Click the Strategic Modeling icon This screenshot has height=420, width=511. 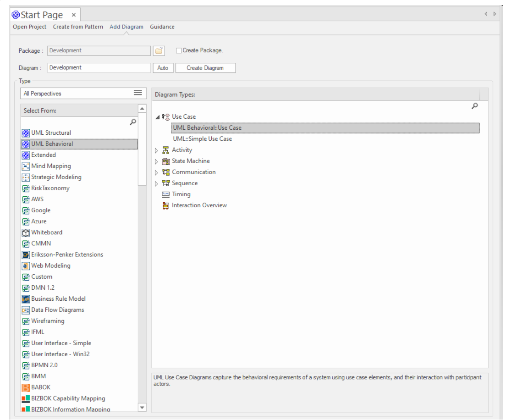25,177
